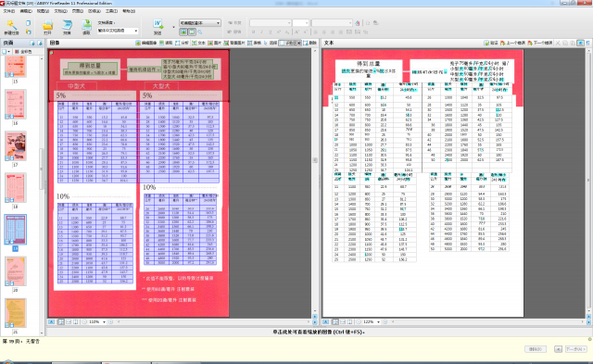Click the Read (读取) document icon

(86, 25)
